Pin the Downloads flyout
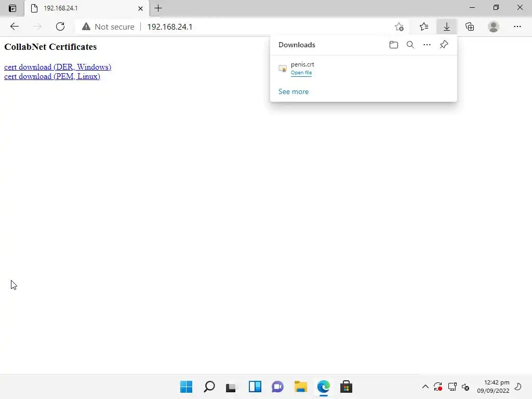532x399 pixels. [444, 45]
